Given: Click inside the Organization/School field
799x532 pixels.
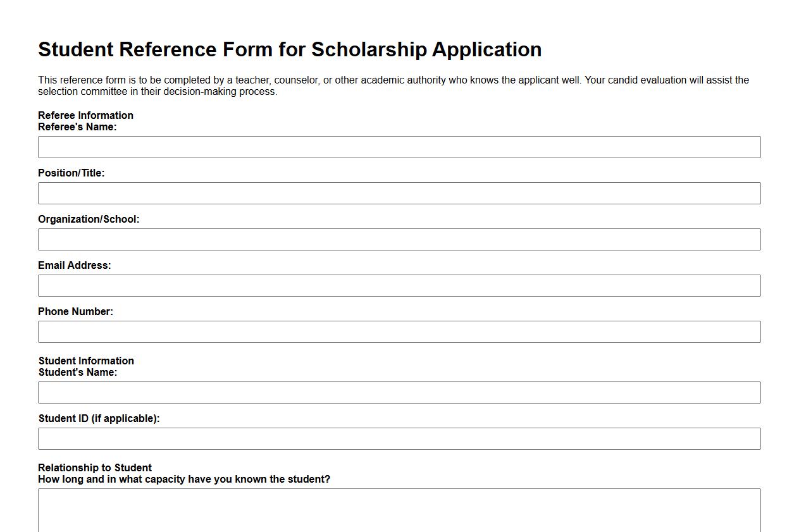Looking at the screenshot, I should (399, 239).
